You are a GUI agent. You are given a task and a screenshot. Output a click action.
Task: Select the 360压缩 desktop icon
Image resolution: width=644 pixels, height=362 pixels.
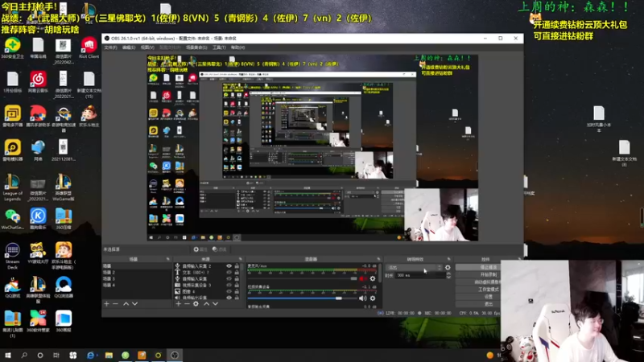coord(64,219)
